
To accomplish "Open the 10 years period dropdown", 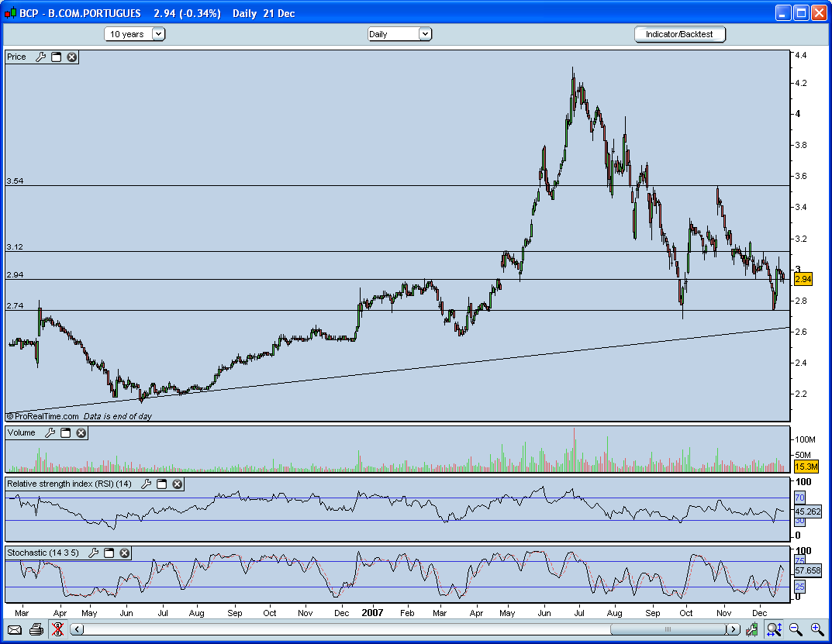I will click(135, 34).
